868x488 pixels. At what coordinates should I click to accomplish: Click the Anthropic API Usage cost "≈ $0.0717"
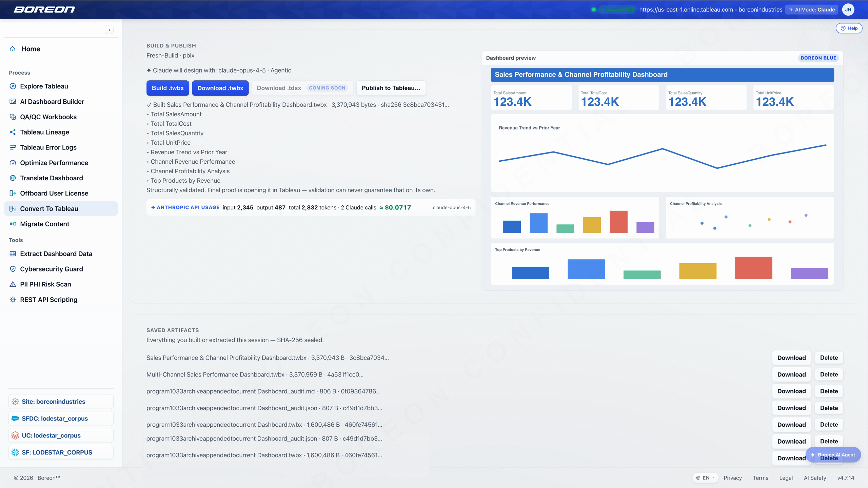pyautogui.click(x=395, y=207)
